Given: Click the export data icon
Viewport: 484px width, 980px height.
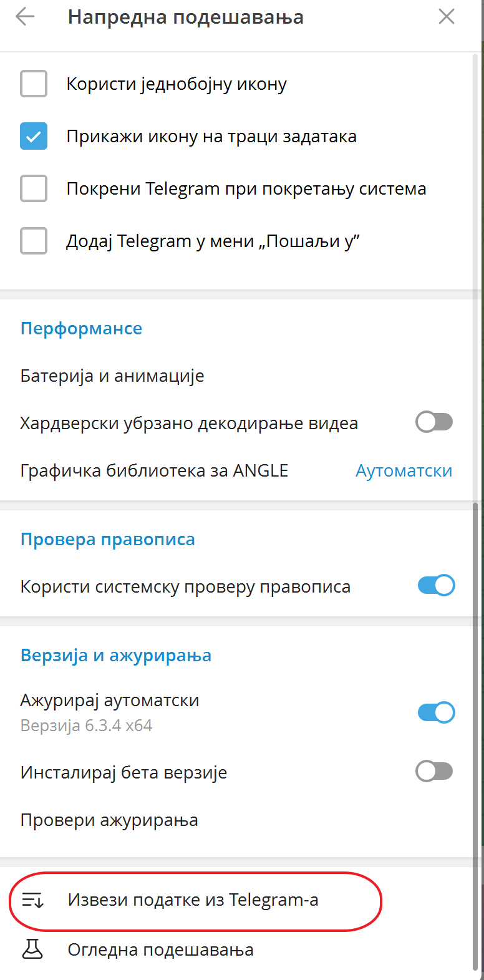Looking at the screenshot, I should (x=32, y=900).
